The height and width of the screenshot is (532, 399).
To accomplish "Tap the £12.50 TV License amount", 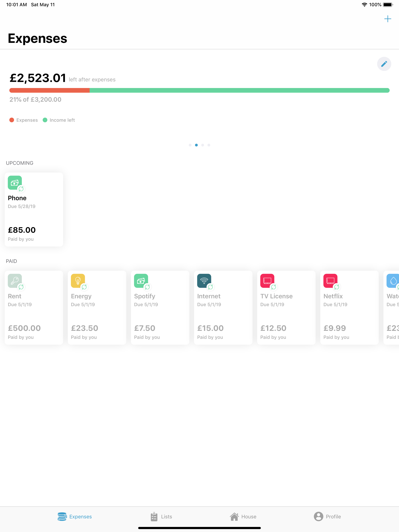I will [x=273, y=328].
